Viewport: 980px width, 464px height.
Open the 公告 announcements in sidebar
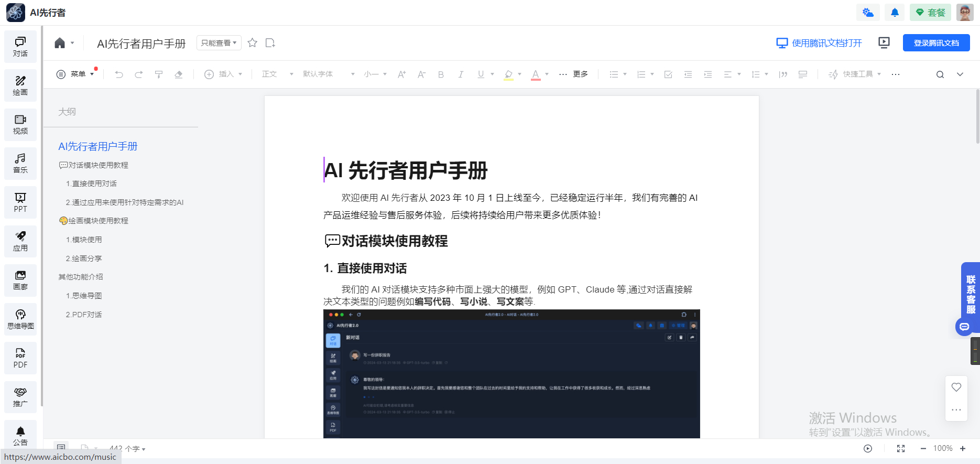point(20,435)
